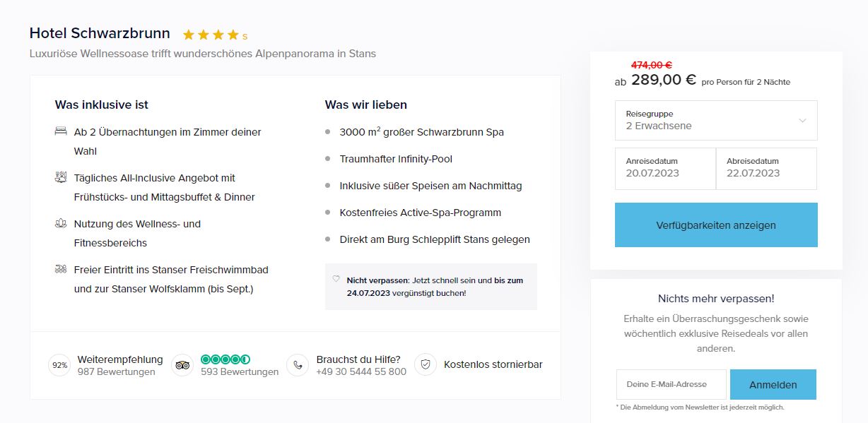This screenshot has width=868, height=423.
Task: Click the Reisegruppe dropdown chevron
Action: pyautogui.click(x=802, y=121)
